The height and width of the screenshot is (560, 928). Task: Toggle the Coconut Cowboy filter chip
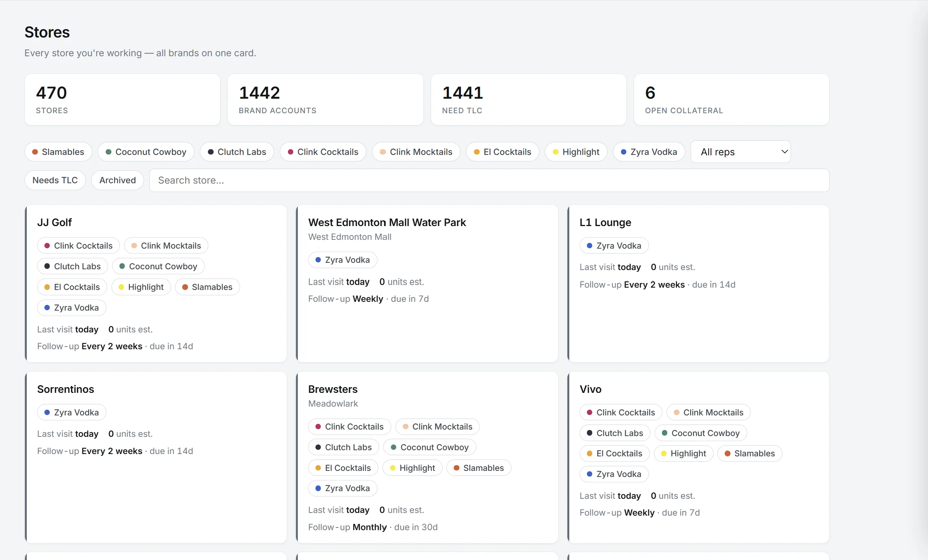click(x=146, y=152)
